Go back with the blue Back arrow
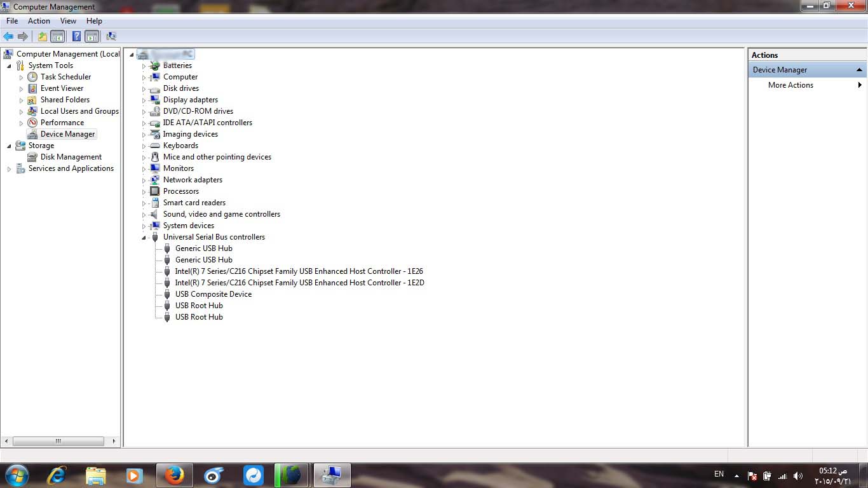The image size is (868, 488). 8,36
